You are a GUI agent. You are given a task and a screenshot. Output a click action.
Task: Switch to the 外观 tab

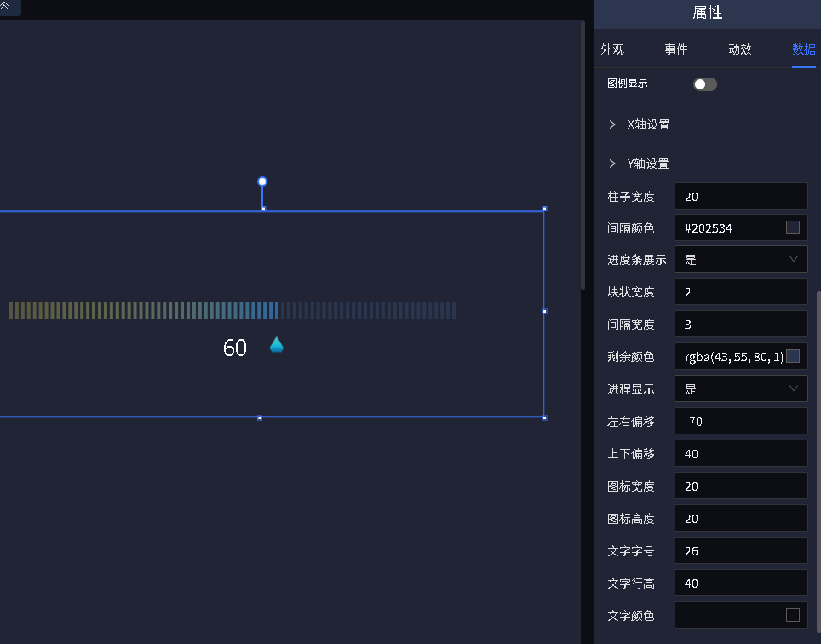[612, 49]
